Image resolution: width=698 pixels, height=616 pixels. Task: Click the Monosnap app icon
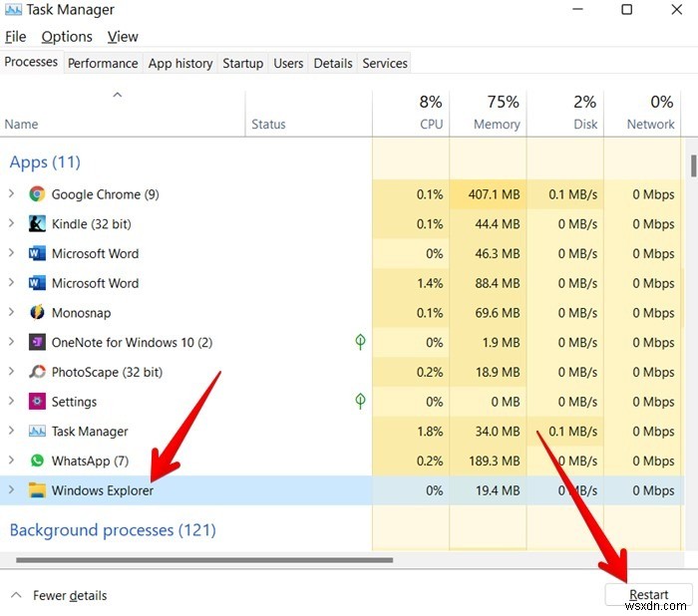pyautogui.click(x=37, y=312)
